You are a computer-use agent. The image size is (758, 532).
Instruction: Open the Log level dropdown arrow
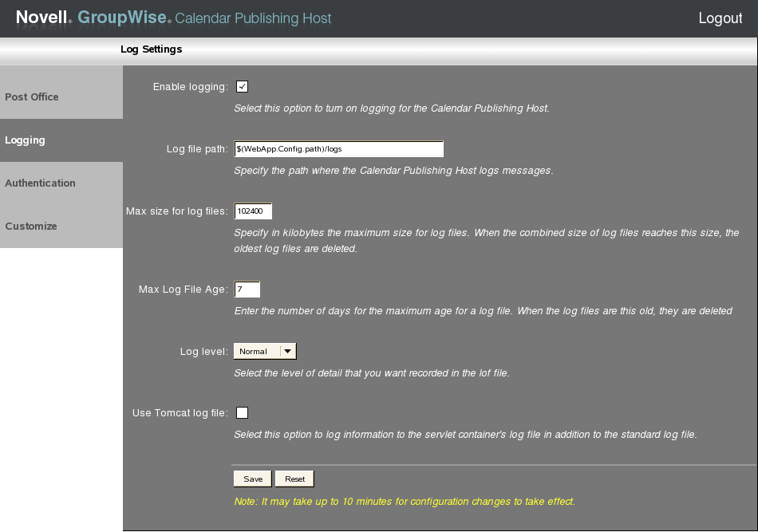pos(288,351)
